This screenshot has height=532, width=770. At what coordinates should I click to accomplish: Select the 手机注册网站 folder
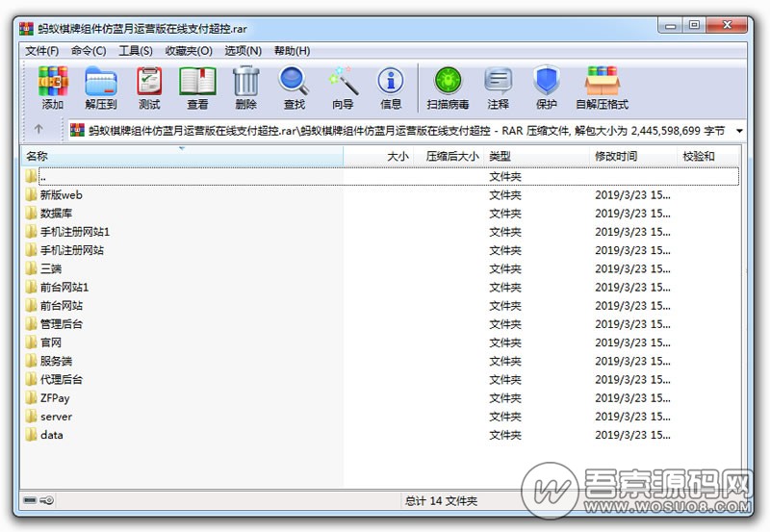tap(381, 250)
